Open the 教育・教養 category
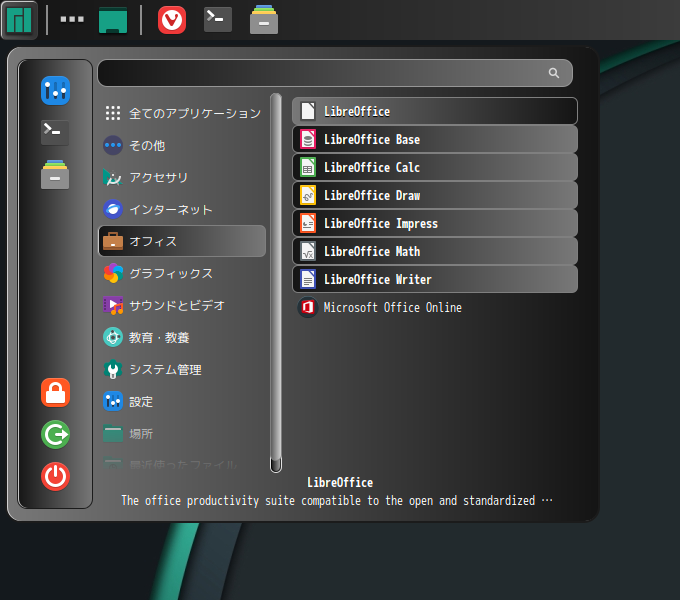The image size is (680, 600). tap(182, 337)
